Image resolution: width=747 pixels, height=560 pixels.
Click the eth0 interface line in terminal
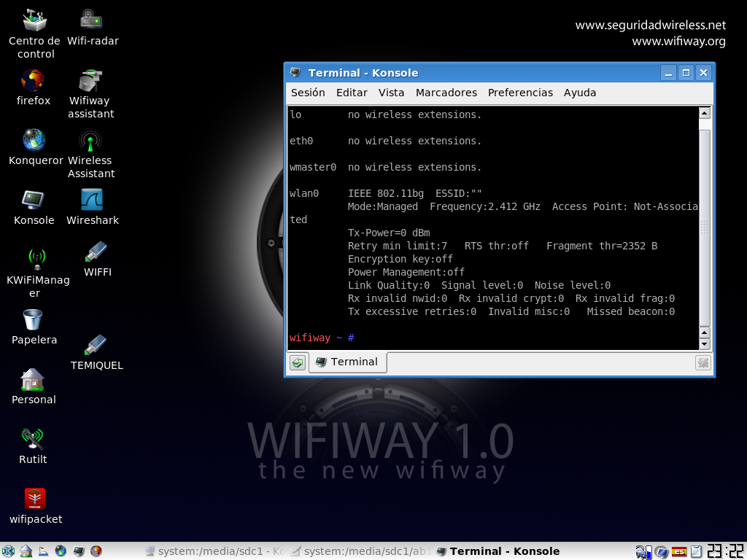(385, 141)
